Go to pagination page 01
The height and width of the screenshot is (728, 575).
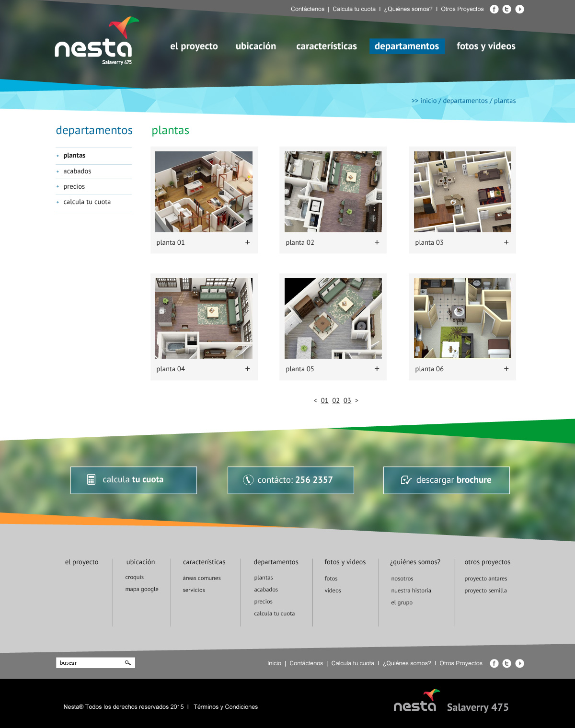point(324,401)
